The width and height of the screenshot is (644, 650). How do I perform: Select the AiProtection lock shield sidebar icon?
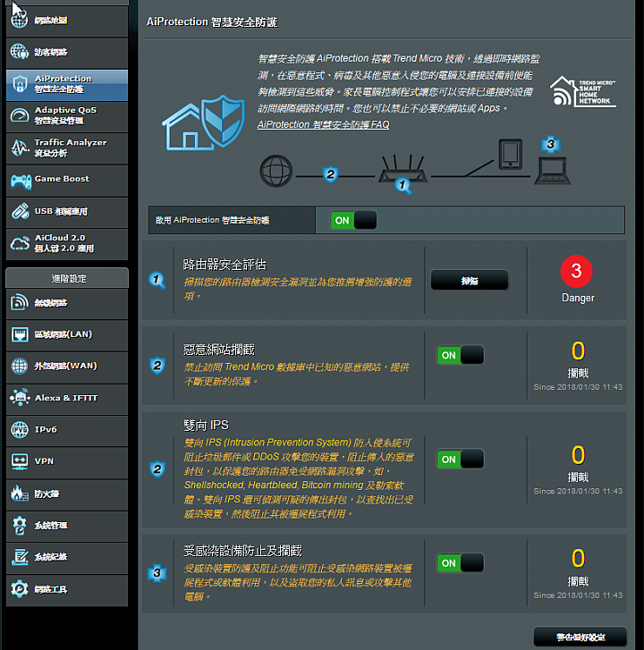click(20, 84)
